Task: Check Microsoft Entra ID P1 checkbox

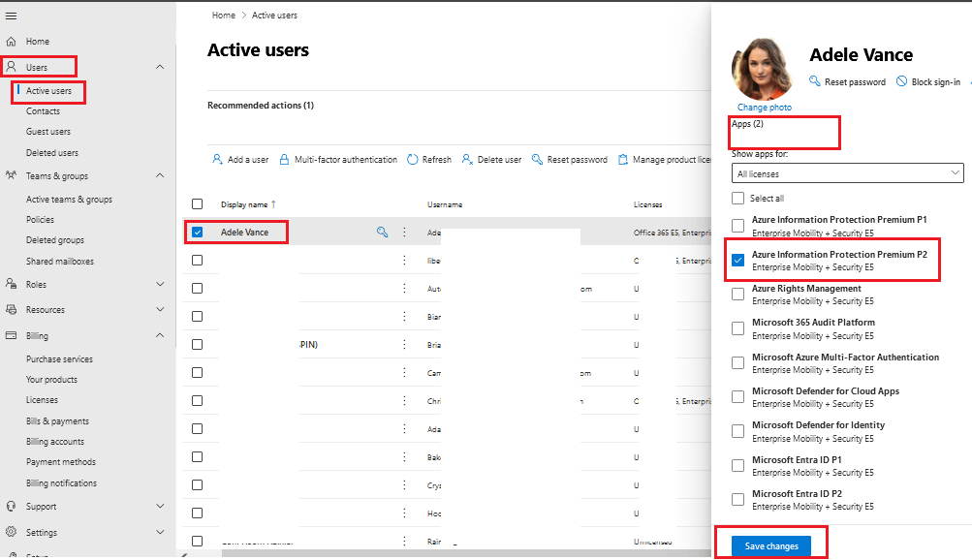Action: pyautogui.click(x=737, y=466)
